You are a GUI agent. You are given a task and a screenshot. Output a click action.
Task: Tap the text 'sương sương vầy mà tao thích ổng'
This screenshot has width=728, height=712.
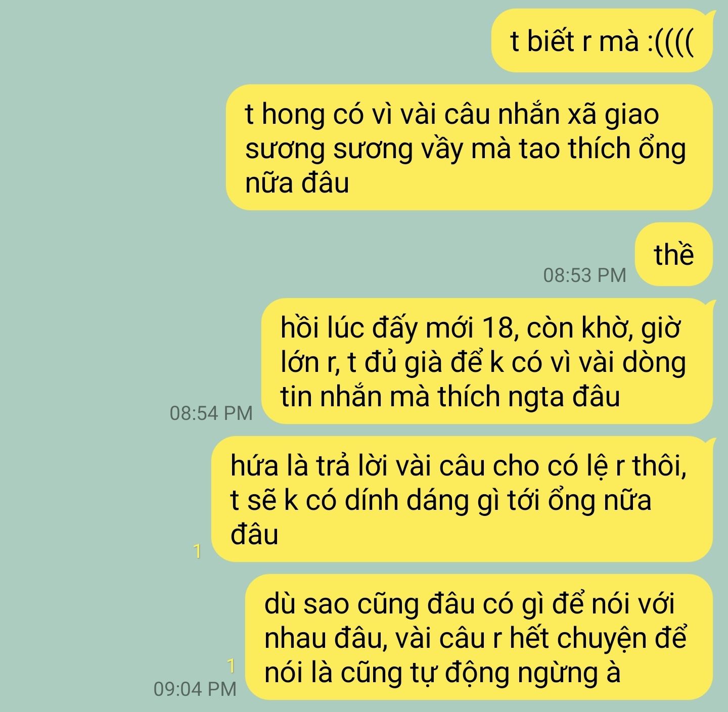(x=466, y=149)
